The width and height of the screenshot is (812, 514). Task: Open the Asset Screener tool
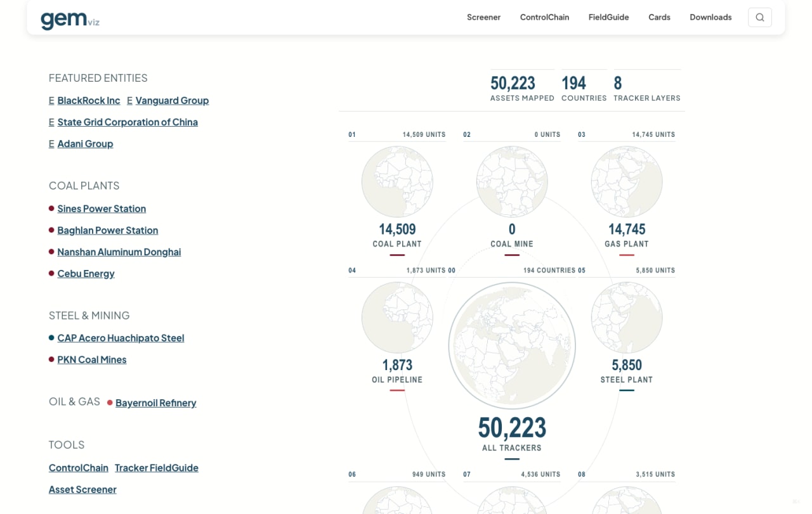(x=82, y=489)
